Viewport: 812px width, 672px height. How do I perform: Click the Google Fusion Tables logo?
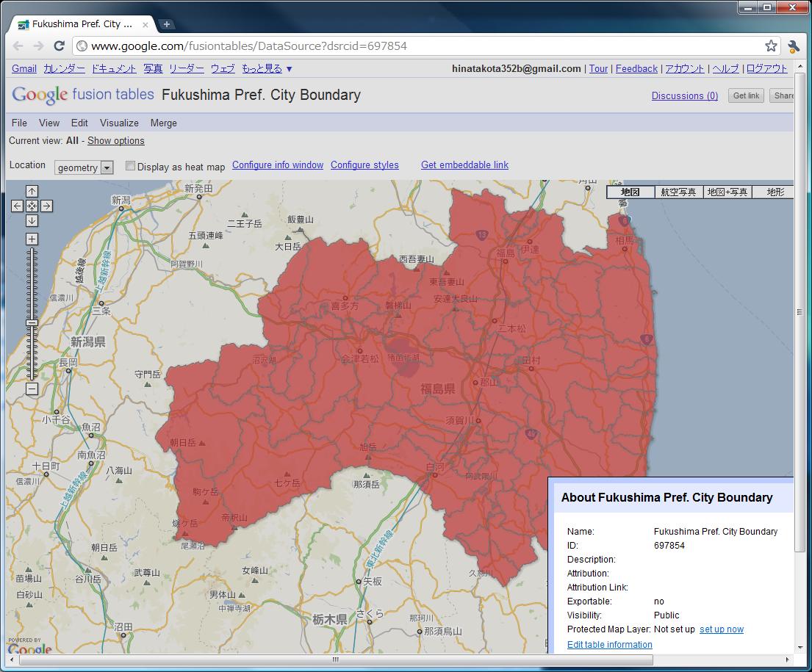(x=83, y=95)
